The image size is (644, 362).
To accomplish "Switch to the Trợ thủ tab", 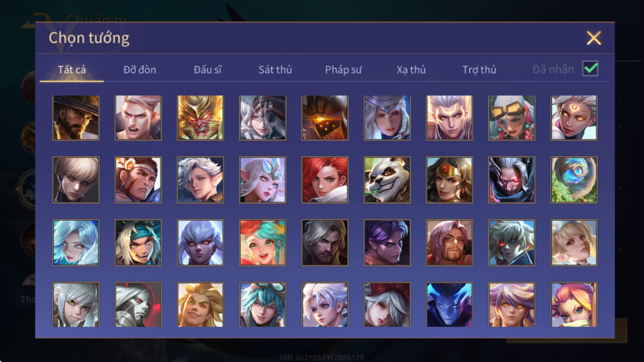I will [479, 70].
